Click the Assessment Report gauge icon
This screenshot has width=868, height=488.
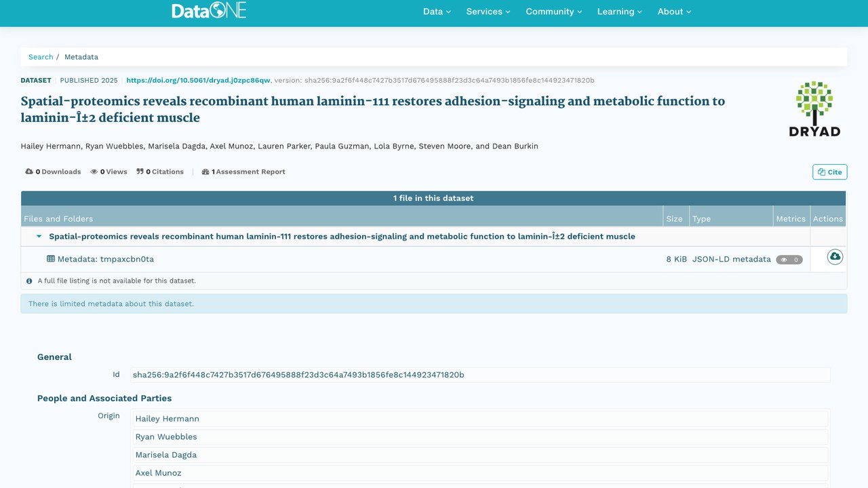click(205, 171)
